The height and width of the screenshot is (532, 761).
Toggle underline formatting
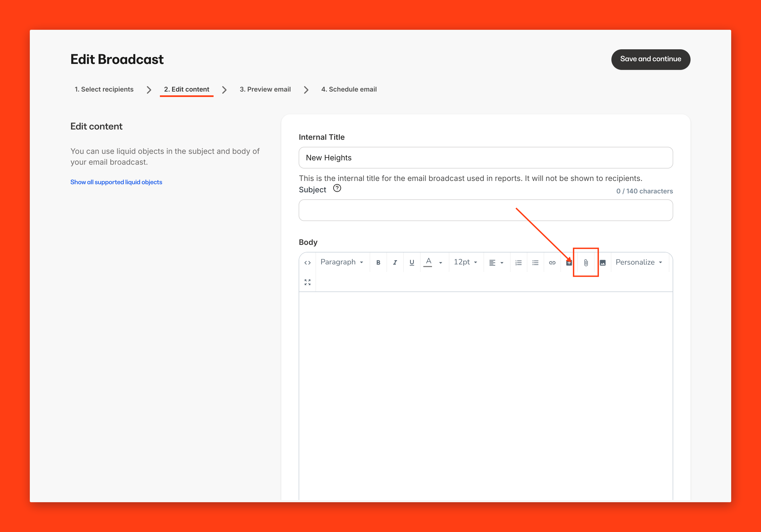tap(412, 263)
